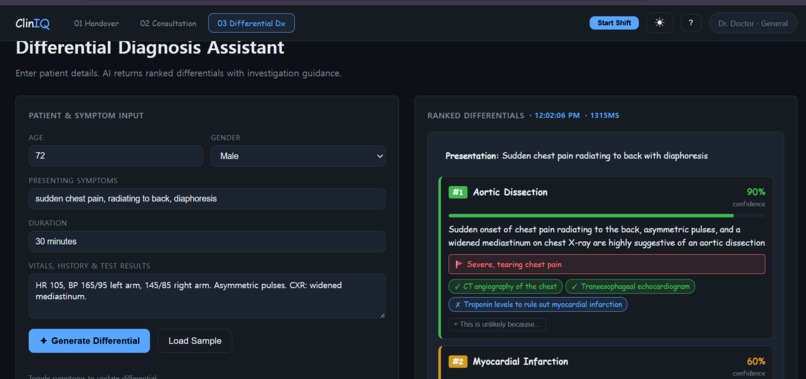Click the #1 rank badge
This screenshot has height=379, width=806.
(457, 192)
